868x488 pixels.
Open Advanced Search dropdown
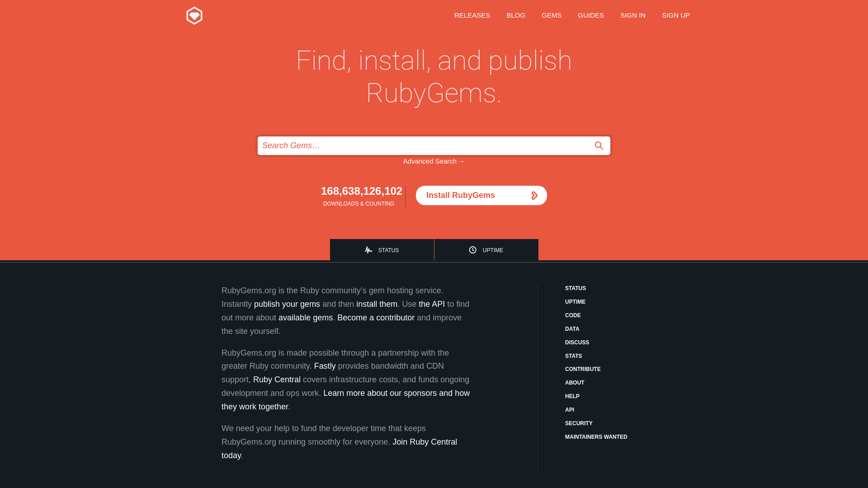434,161
